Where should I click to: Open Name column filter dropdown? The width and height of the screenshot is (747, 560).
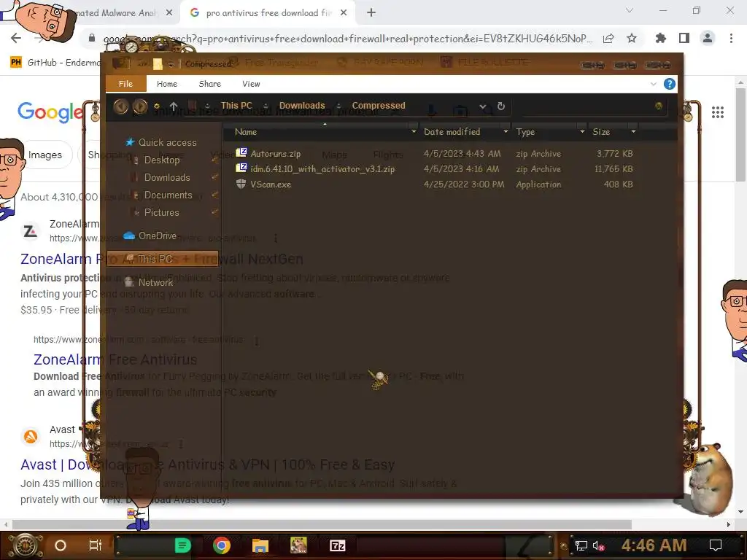tap(414, 131)
